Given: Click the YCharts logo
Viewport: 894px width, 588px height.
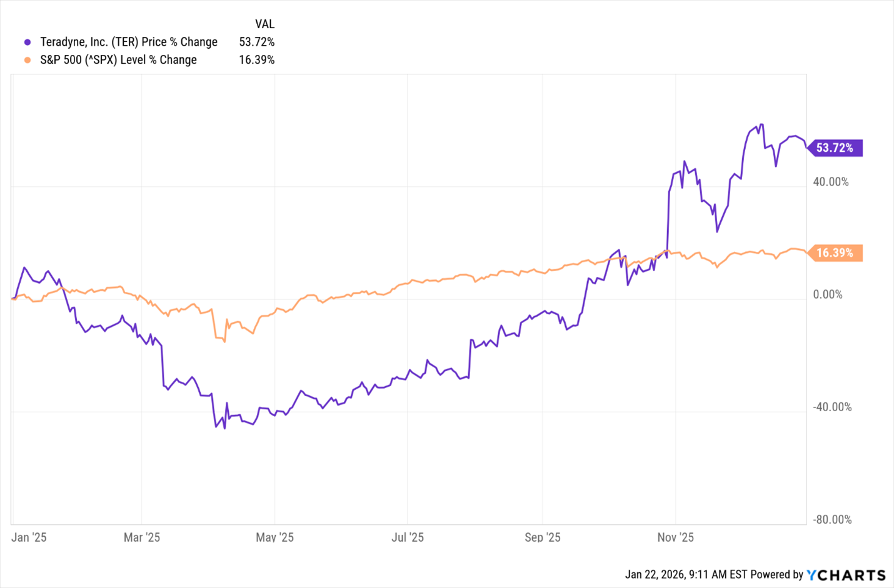Looking at the screenshot, I should pyautogui.click(x=846, y=575).
